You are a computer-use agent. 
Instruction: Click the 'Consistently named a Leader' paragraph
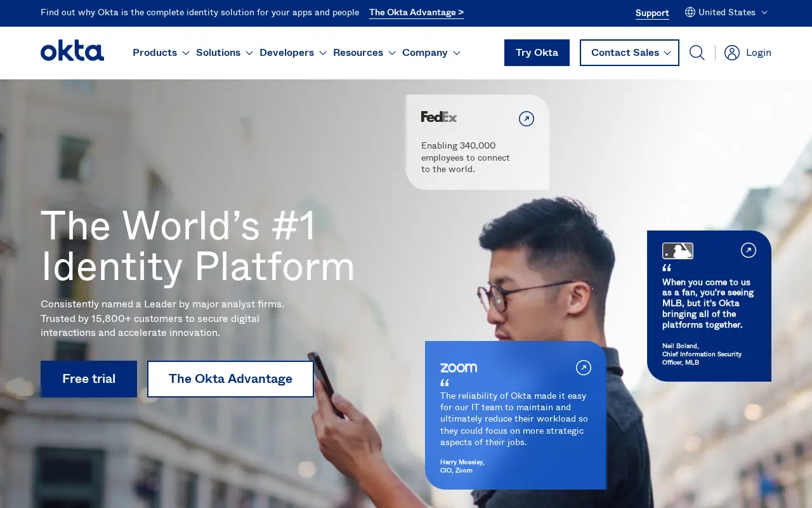(x=162, y=318)
